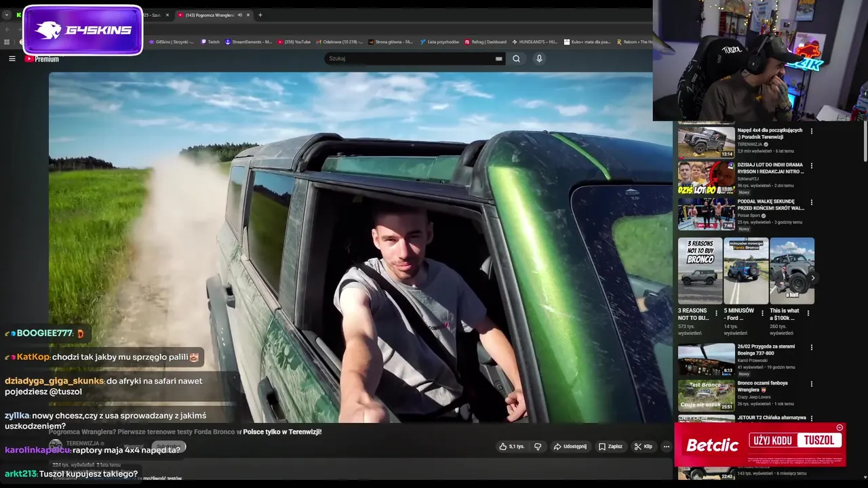868x488 pixels.
Task: Click Zapisz save button
Action: [x=610, y=447]
